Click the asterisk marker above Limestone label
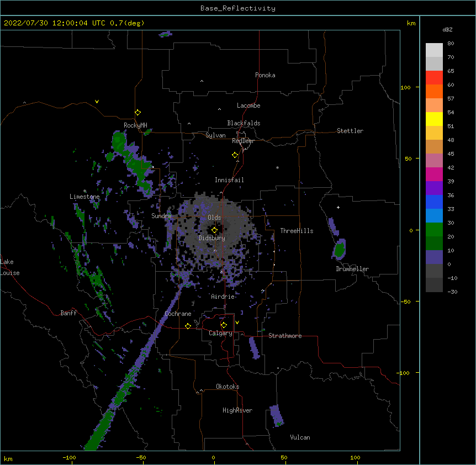The width and height of the screenshot is (476, 465). (84, 191)
